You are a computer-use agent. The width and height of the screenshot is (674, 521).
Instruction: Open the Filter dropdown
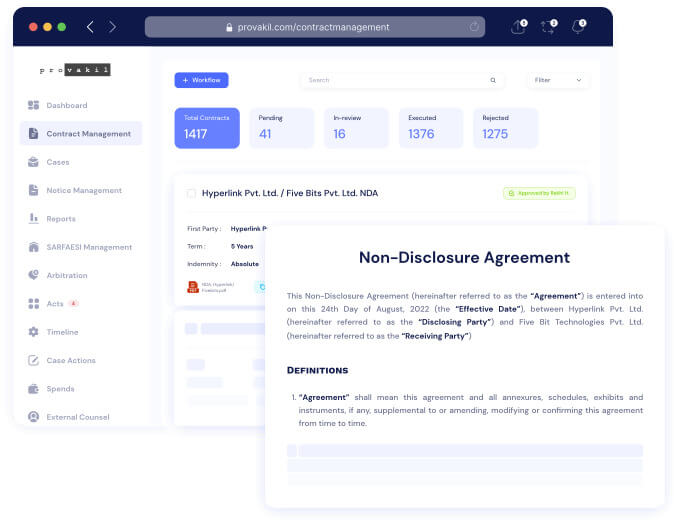[558, 80]
